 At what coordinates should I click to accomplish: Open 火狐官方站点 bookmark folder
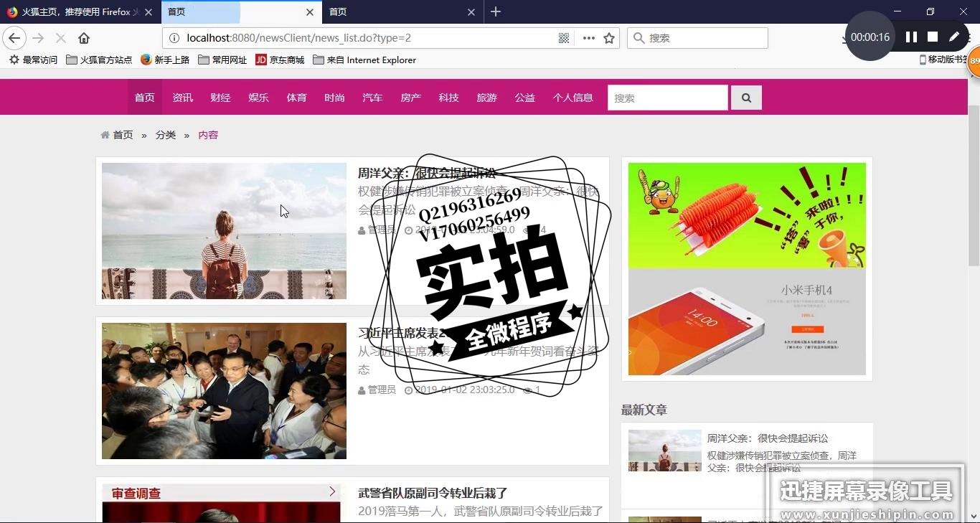tap(99, 60)
